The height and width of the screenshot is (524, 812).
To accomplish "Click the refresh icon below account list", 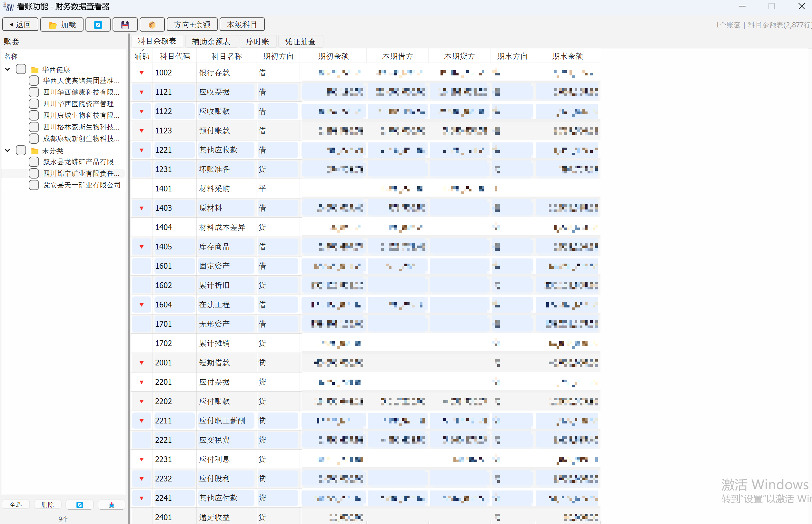I will point(79,505).
